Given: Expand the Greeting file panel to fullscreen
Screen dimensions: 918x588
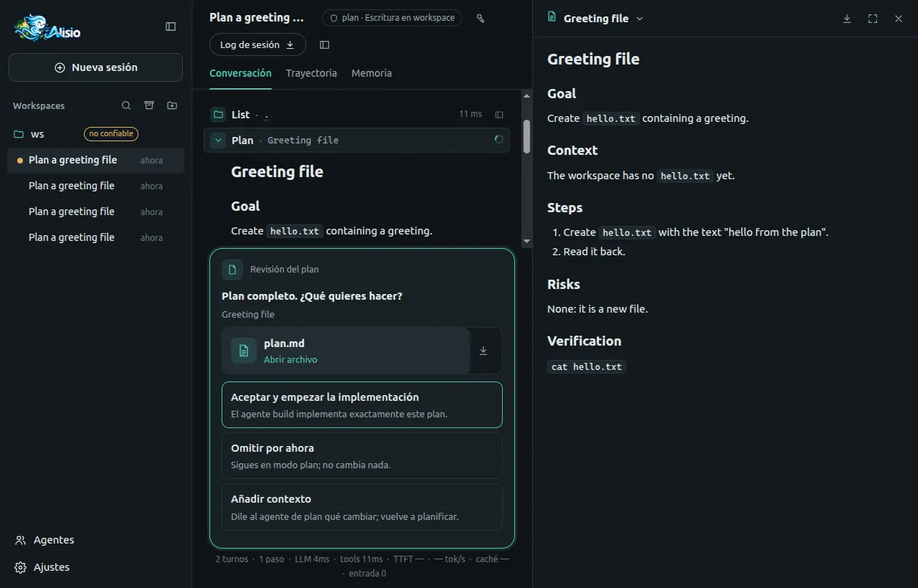Looking at the screenshot, I should 873,19.
